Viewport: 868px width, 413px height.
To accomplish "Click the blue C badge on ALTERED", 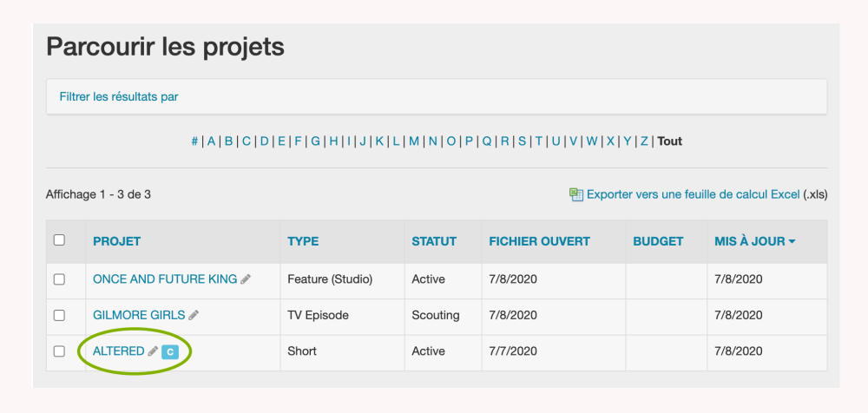I will tap(171, 351).
